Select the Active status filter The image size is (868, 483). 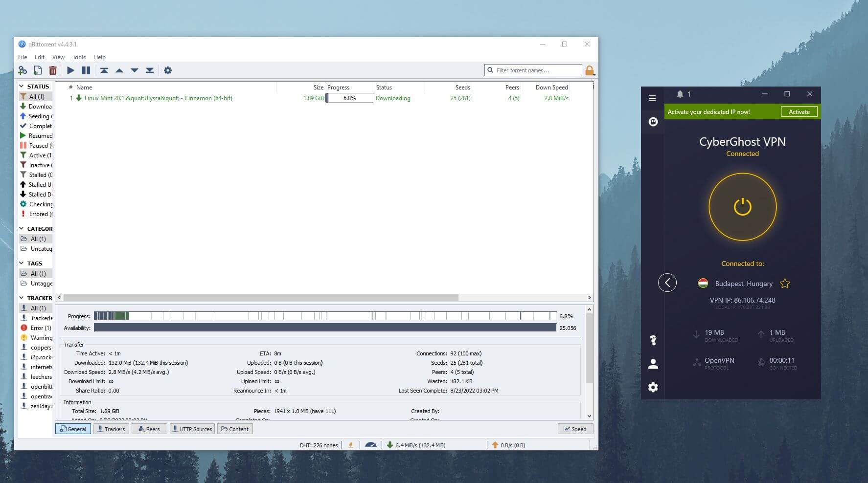[36, 155]
